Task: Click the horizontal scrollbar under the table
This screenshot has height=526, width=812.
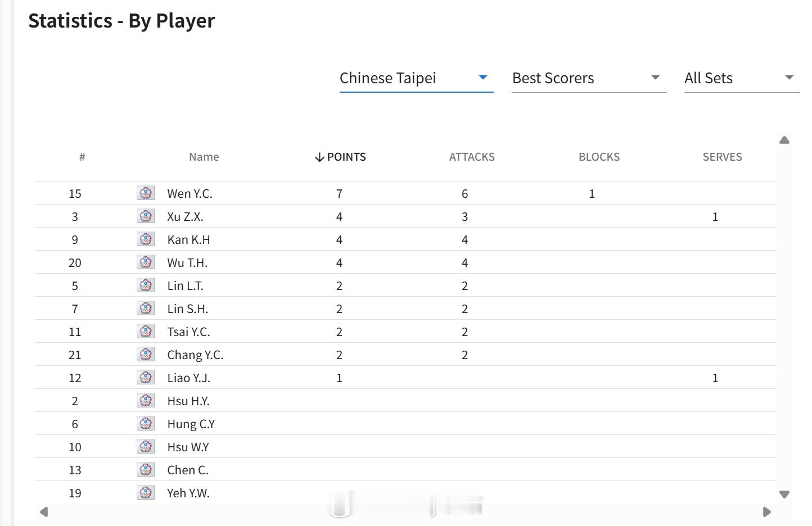Action: pyautogui.click(x=405, y=512)
